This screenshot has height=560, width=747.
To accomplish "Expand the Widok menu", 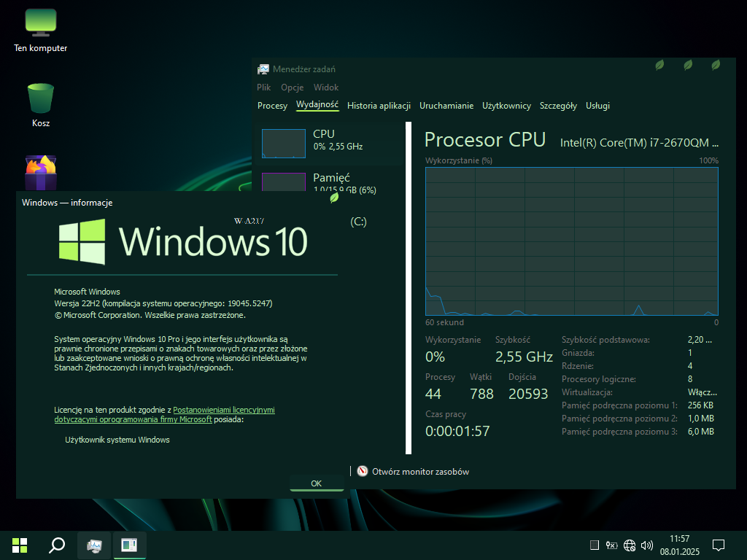I will click(326, 87).
